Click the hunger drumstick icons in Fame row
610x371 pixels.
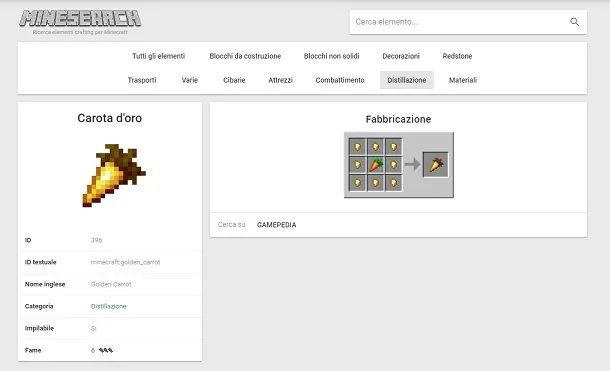(106, 350)
